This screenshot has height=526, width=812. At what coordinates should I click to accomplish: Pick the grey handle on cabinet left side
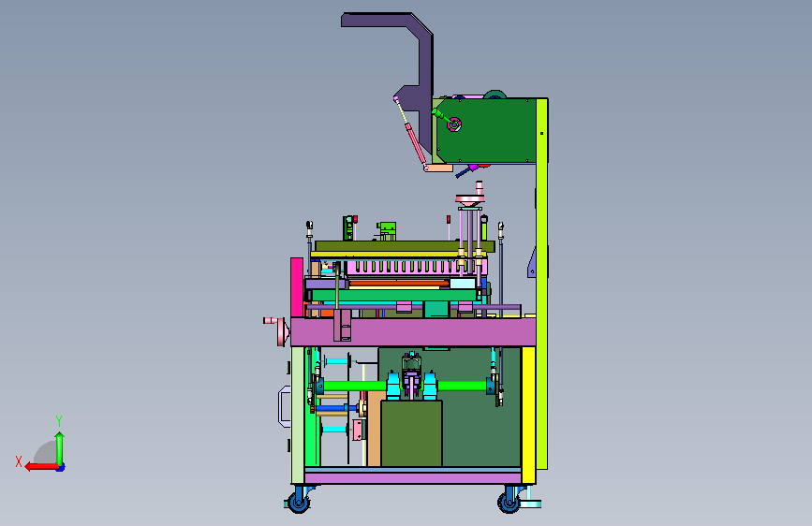click(x=284, y=406)
